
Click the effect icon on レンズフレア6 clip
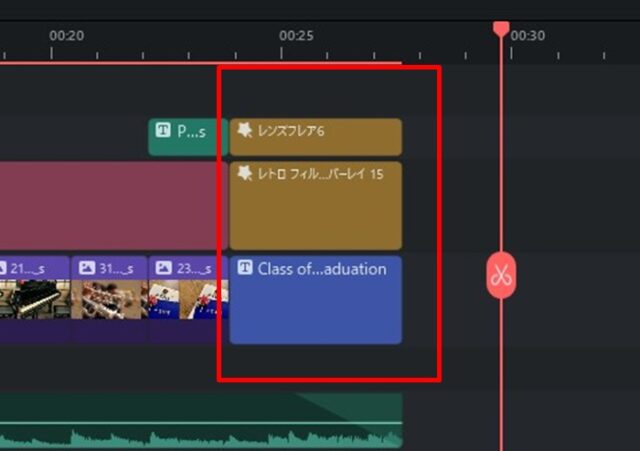(244, 130)
